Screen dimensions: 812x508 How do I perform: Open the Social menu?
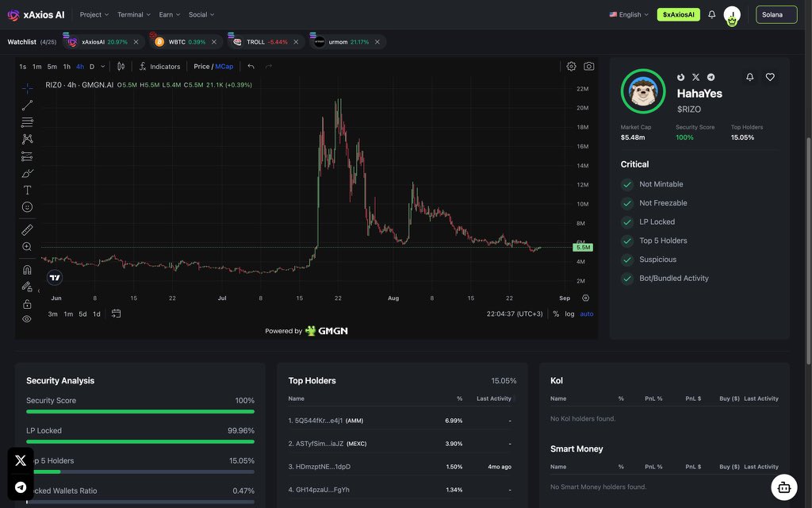pyautogui.click(x=201, y=14)
